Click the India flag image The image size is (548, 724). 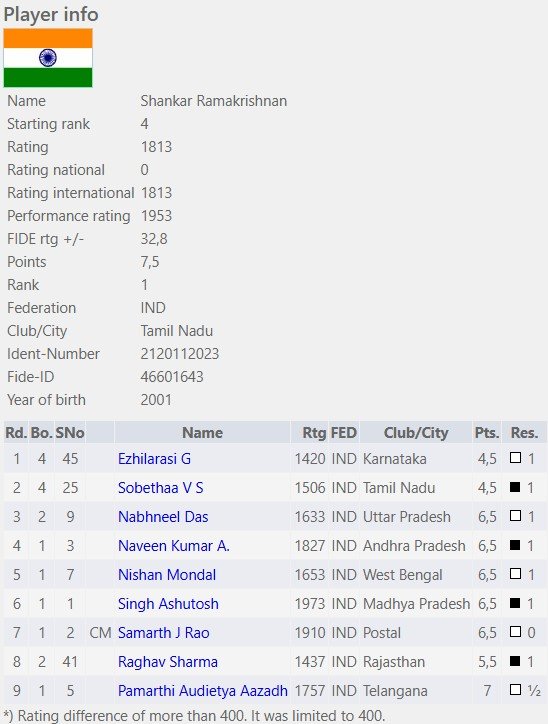48,58
